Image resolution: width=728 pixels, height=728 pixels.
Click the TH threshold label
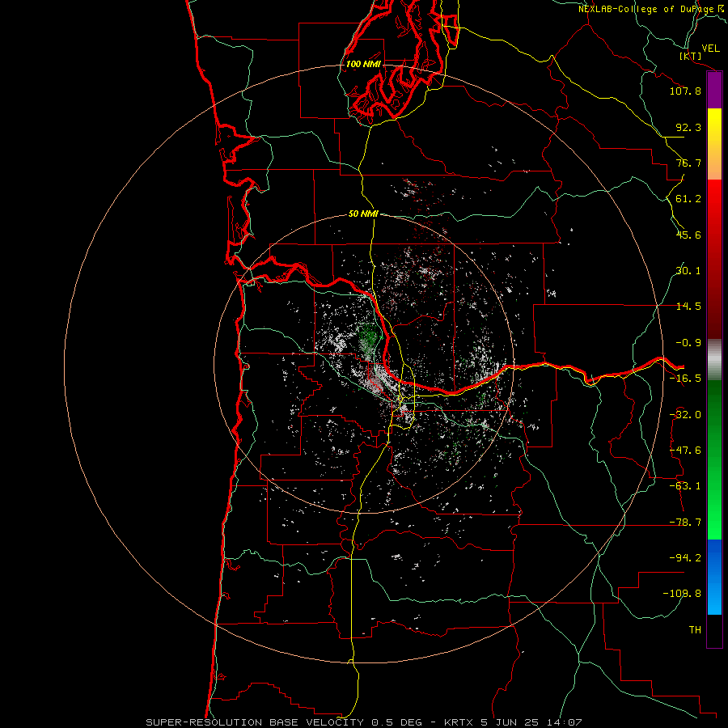tap(695, 630)
